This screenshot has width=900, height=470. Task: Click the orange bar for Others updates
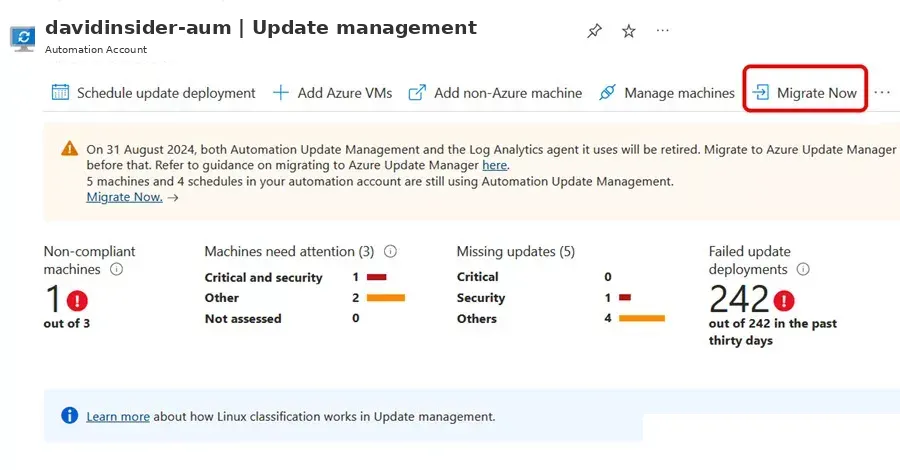(x=642, y=318)
